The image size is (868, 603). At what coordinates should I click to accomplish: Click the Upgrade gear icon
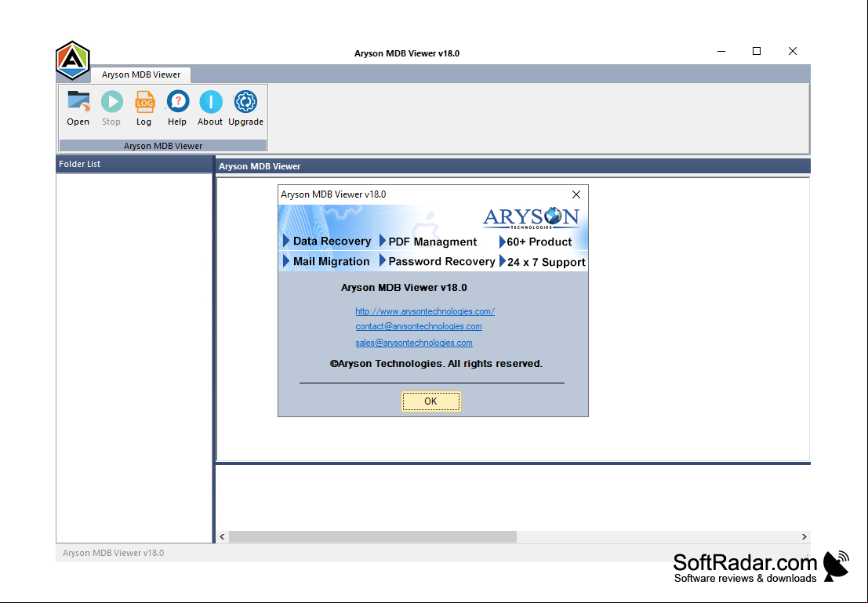point(245,102)
